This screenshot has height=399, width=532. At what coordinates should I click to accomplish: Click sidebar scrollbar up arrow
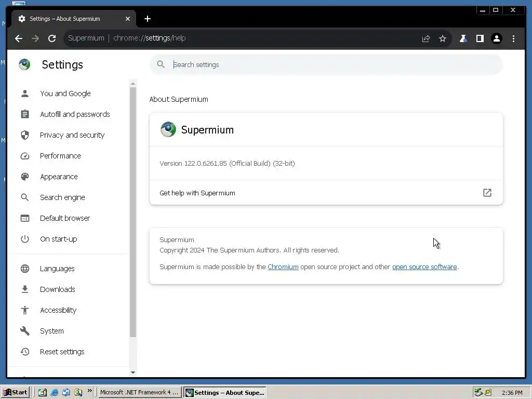coord(133,84)
